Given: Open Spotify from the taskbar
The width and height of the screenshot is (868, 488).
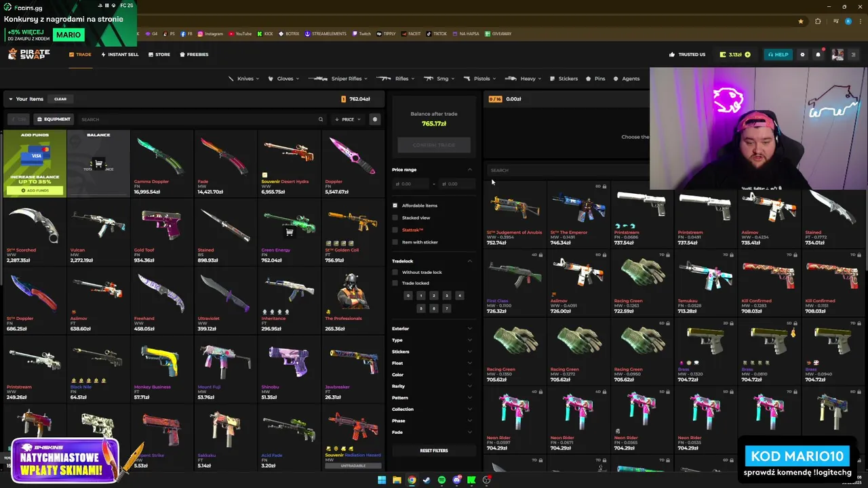Looking at the screenshot, I should point(441,481).
